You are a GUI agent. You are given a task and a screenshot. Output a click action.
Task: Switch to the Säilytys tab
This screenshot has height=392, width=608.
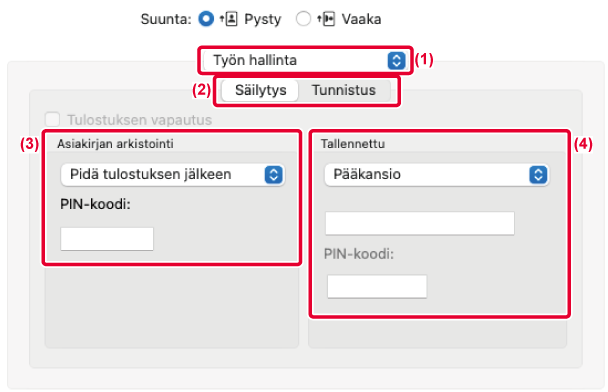pos(261,90)
